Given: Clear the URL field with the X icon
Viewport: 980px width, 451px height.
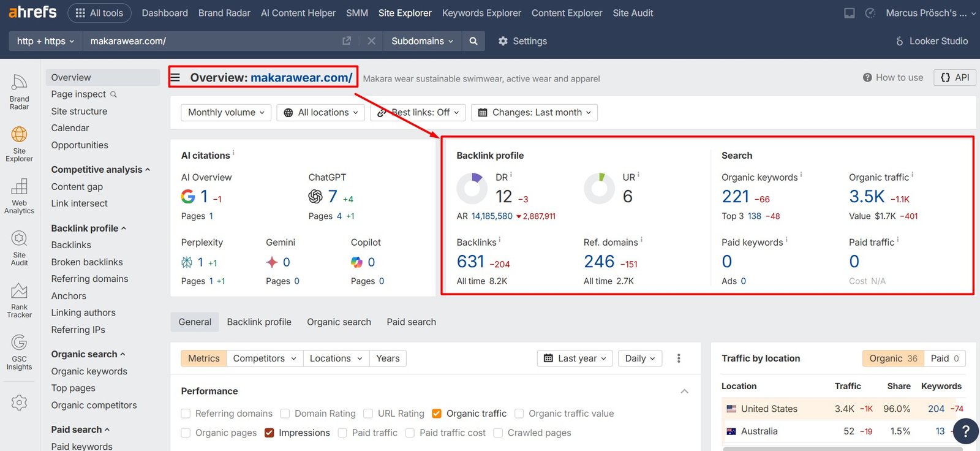Looking at the screenshot, I should point(371,41).
